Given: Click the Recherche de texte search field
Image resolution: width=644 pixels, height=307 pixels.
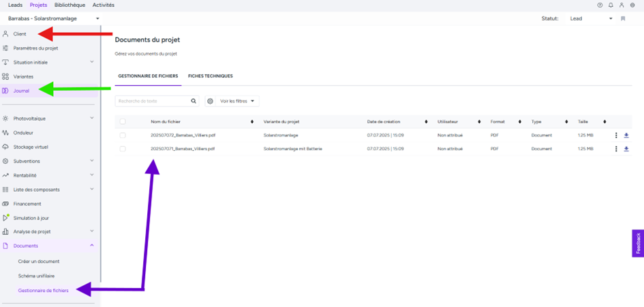Looking at the screenshot, I should click(x=152, y=101).
